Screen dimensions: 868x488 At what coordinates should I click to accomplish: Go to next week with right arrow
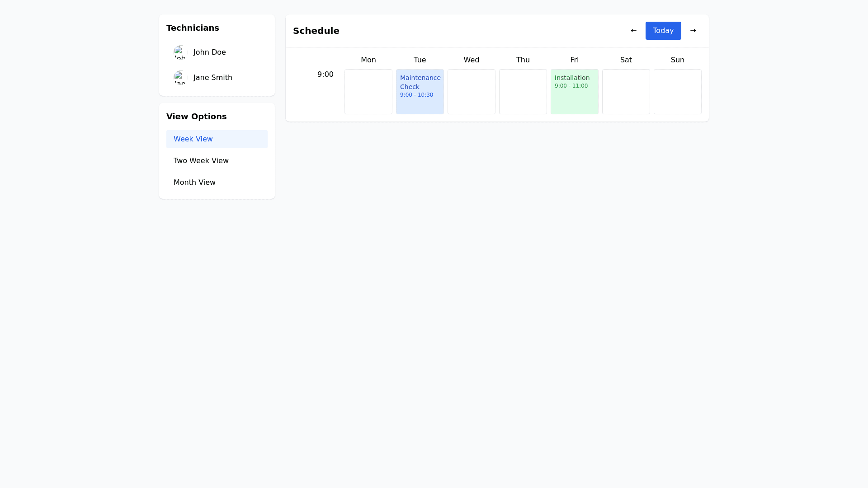point(693,31)
